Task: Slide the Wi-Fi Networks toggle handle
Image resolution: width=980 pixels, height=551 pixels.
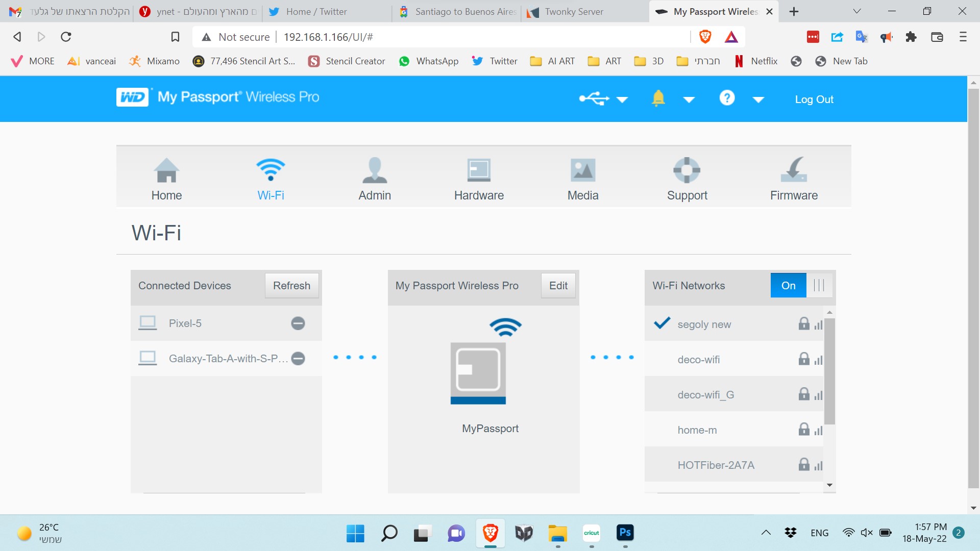Action: point(819,285)
